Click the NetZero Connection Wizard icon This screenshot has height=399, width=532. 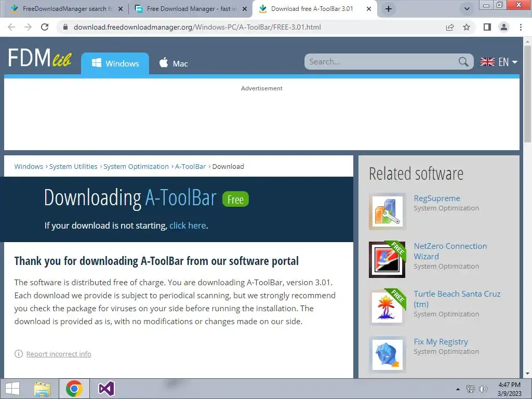point(387,260)
